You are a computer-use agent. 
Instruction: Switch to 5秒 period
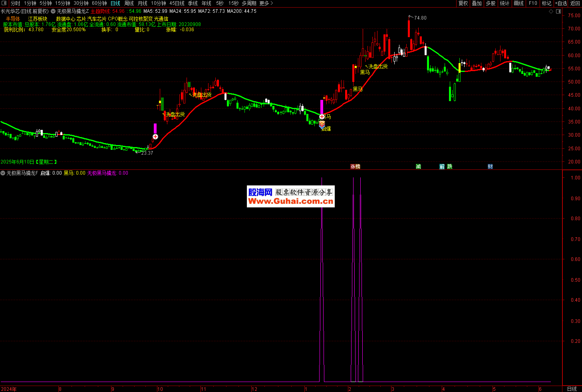pyautogui.click(x=220, y=3)
